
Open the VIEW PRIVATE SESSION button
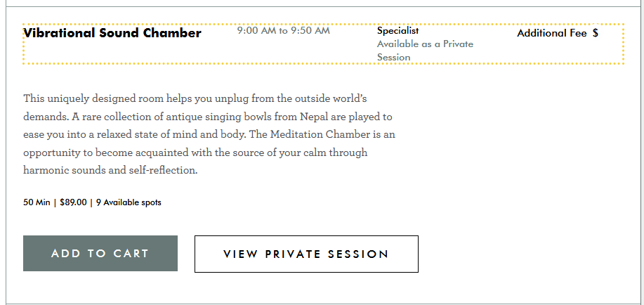coord(306,254)
